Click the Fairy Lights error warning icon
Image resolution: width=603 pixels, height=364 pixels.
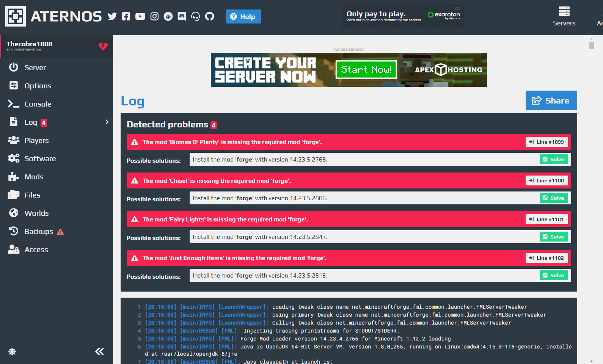135,219
